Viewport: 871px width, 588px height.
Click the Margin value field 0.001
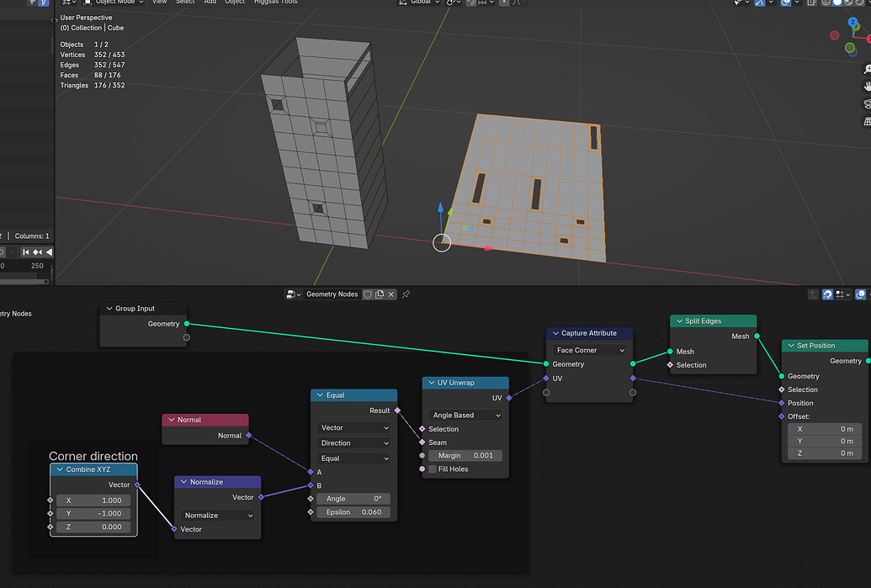coord(465,456)
